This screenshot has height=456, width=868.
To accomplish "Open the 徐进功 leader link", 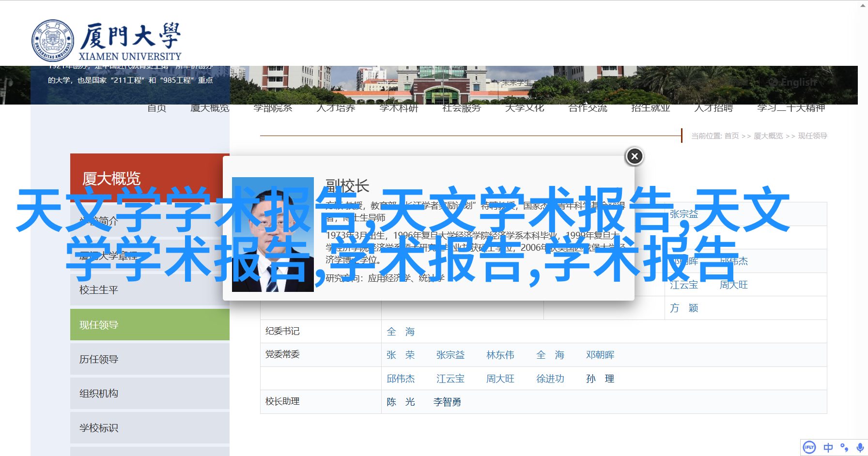I will pos(550,379).
